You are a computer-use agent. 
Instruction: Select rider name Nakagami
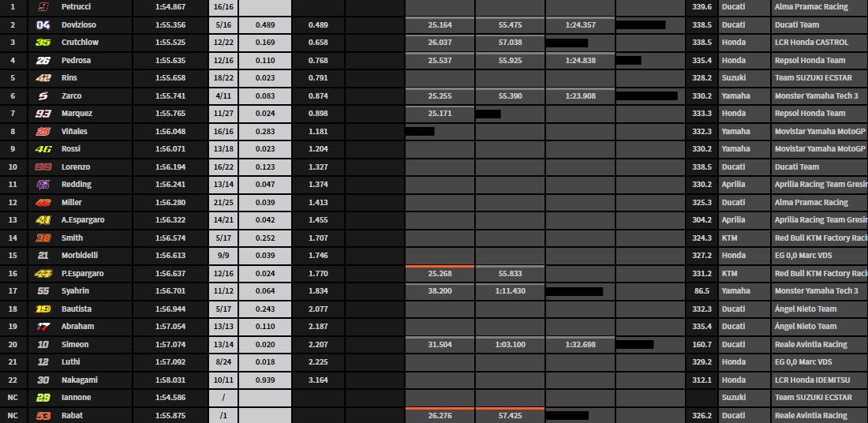[80, 380]
